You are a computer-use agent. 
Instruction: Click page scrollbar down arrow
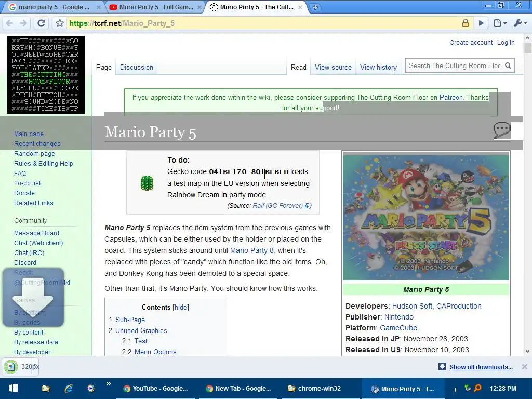pyautogui.click(x=527, y=351)
